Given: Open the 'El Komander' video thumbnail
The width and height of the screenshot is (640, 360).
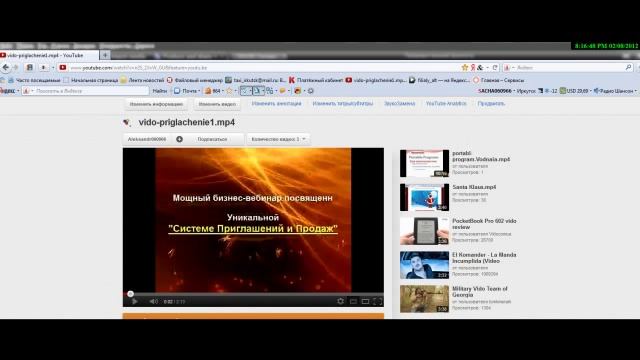Looking at the screenshot, I should point(424,265).
